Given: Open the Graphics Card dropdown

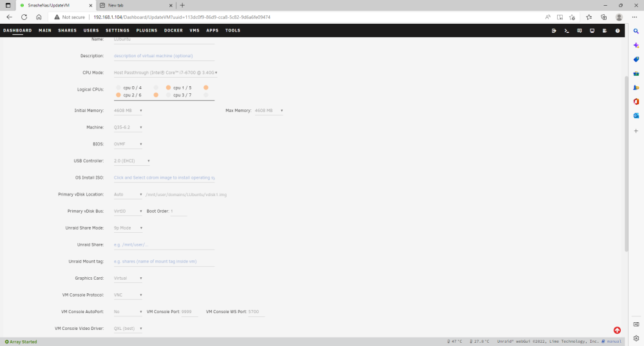Looking at the screenshot, I should (x=128, y=278).
